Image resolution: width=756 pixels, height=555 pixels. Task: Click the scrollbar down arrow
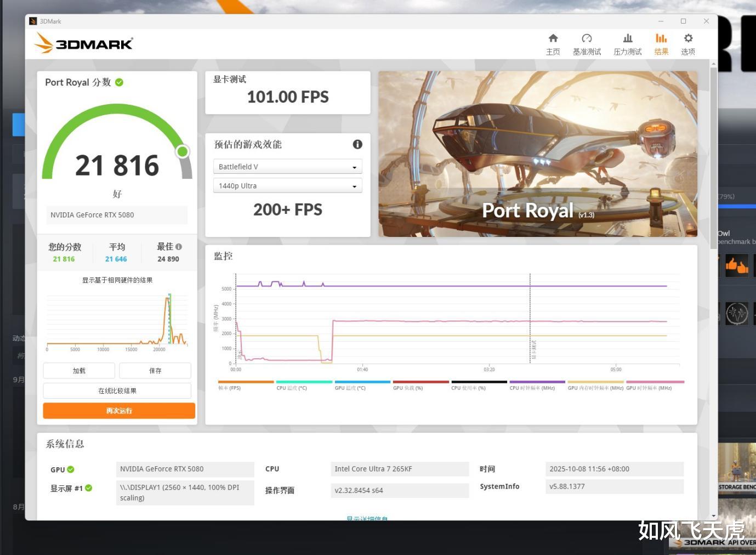pyautogui.click(x=713, y=516)
